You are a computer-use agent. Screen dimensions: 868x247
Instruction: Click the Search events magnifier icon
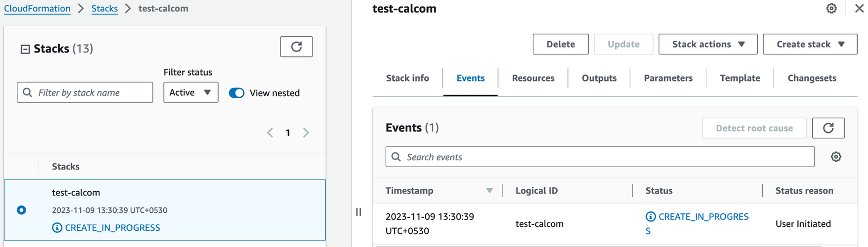tap(396, 157)
